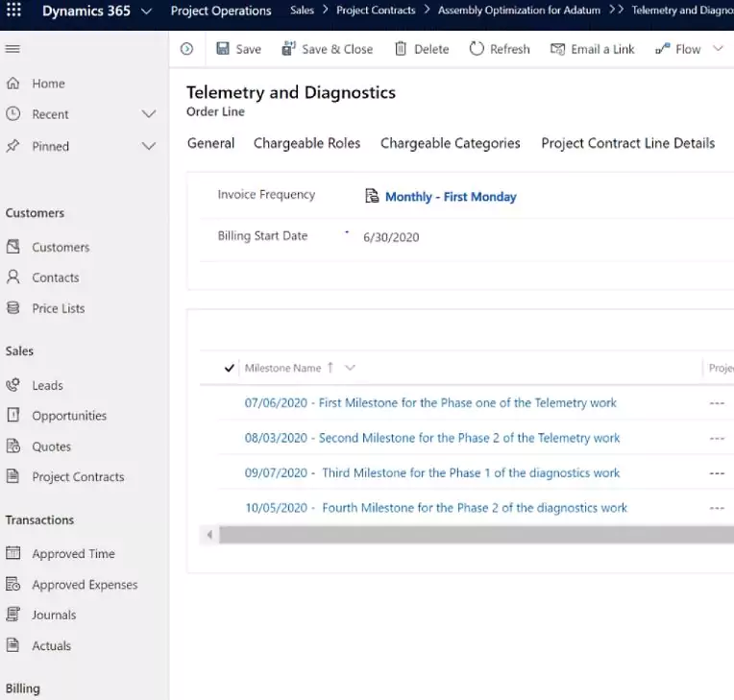Click the horizontal scrollbar under milestones
The height and width of the screenshot is (700, 734).
click(x=471, y=535)
